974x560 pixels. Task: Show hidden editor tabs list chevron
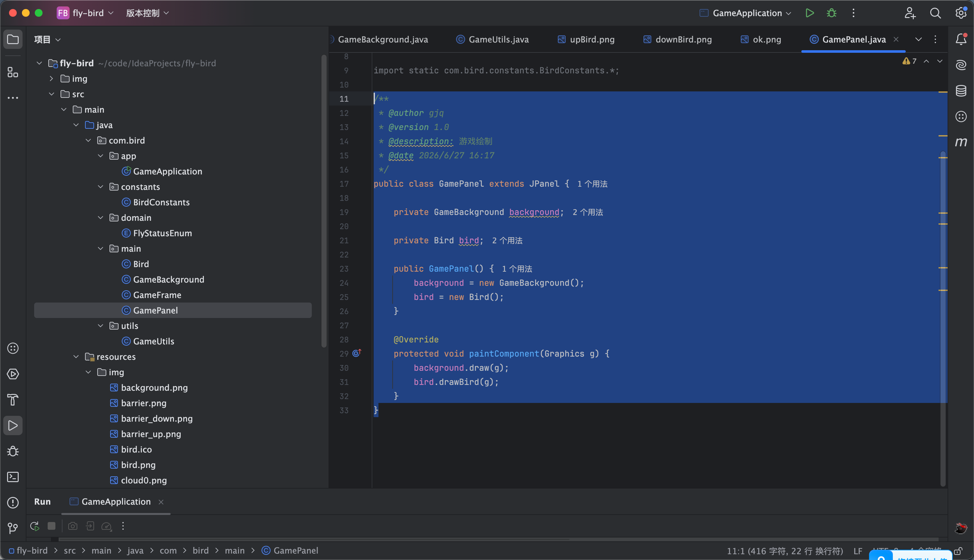(919, 39)
